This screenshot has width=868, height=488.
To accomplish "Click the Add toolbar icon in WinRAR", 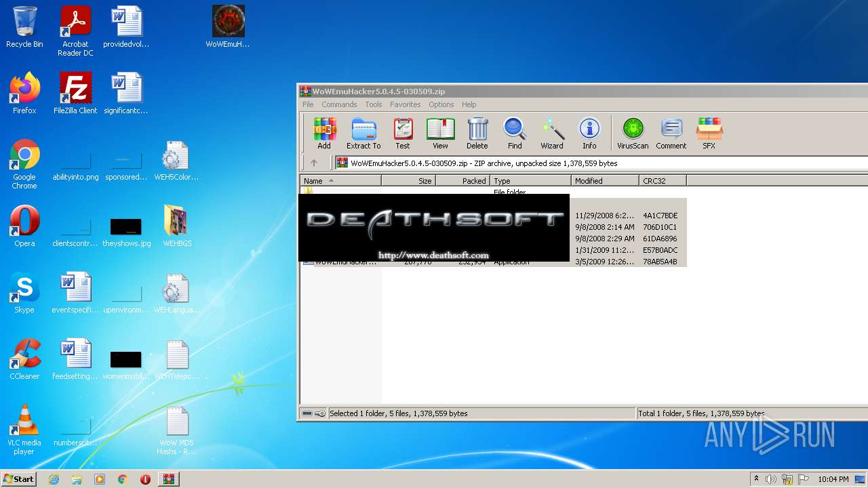I will 324,133.
